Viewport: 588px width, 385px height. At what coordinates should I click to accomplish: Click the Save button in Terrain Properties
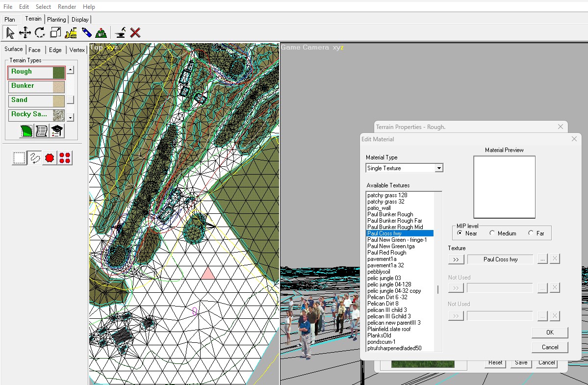[521, 362]
